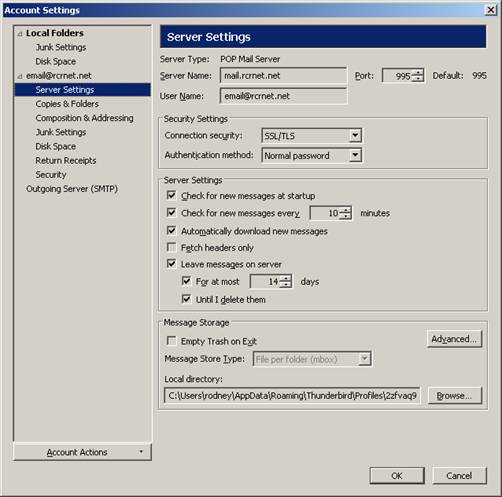
Task: Select Return Receipts under email account
Action: (x=66, y=161)
